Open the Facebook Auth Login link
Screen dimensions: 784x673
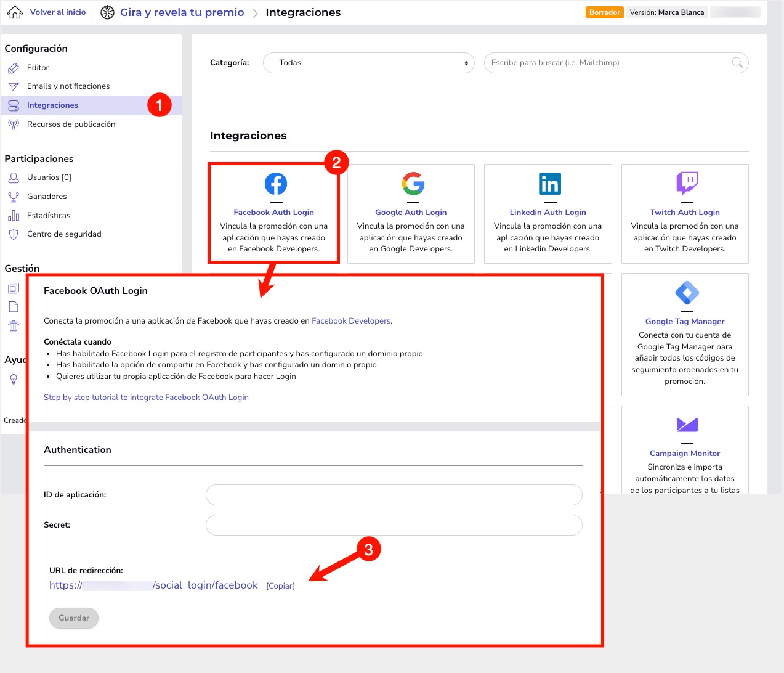click(x=274, y=213)
